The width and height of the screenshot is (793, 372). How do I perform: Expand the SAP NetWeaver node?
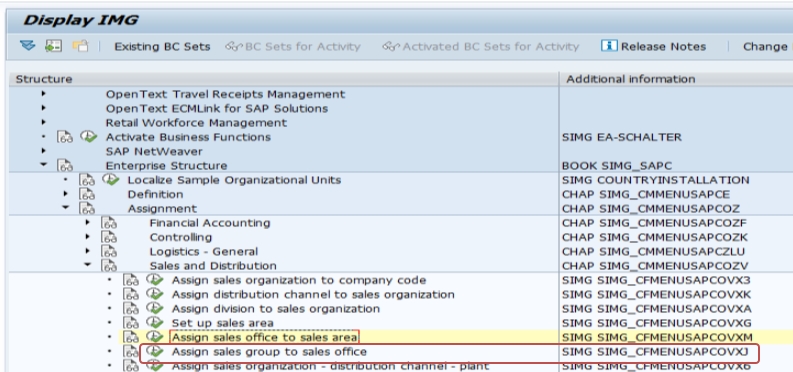pos(43,151)
